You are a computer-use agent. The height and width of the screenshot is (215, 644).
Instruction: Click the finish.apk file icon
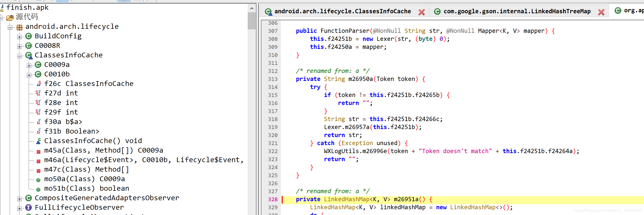click(2, 8)
